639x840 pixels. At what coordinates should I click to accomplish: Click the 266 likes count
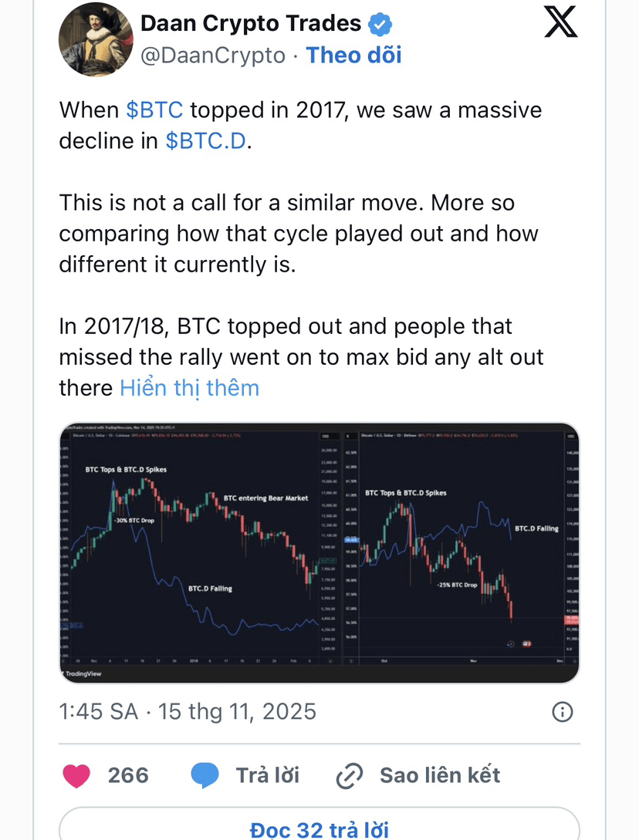point(128,775)
